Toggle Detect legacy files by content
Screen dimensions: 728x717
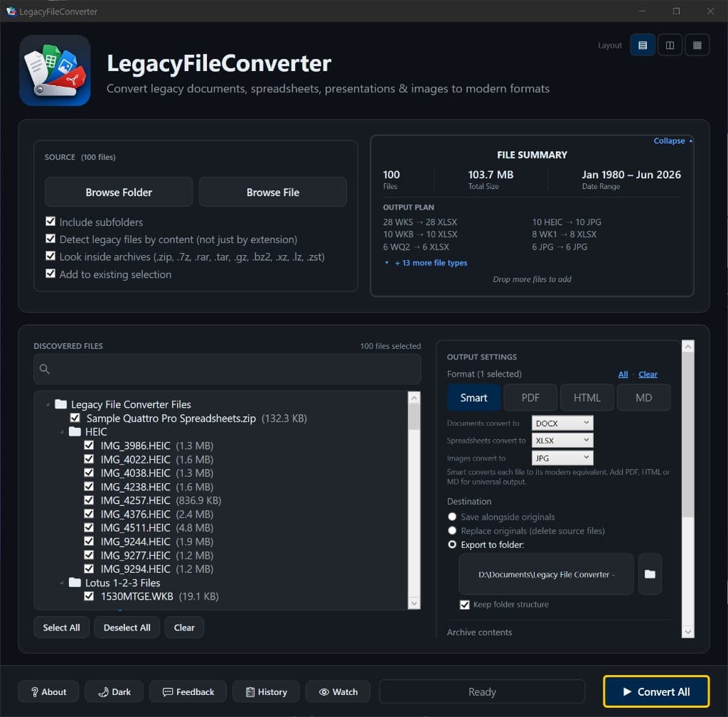50,239
